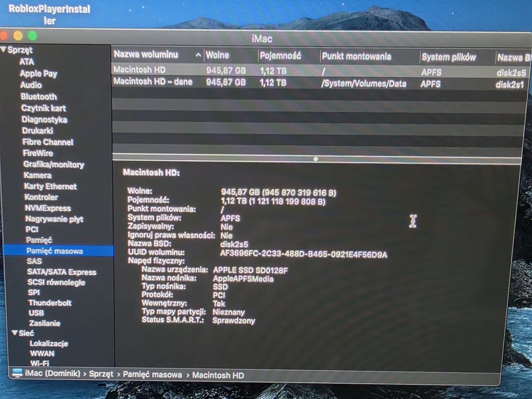532x399 pixels.
Task: Open the Drukarki category
Action: click(x=37, y=131)
